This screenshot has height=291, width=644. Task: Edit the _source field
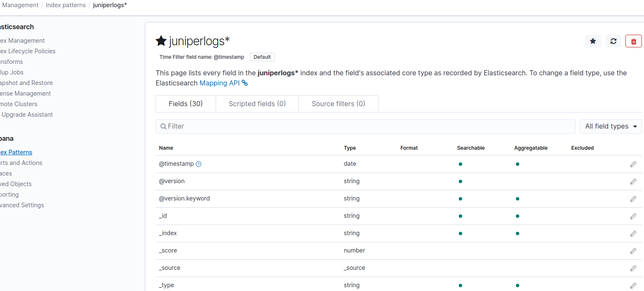pos(633,268)
